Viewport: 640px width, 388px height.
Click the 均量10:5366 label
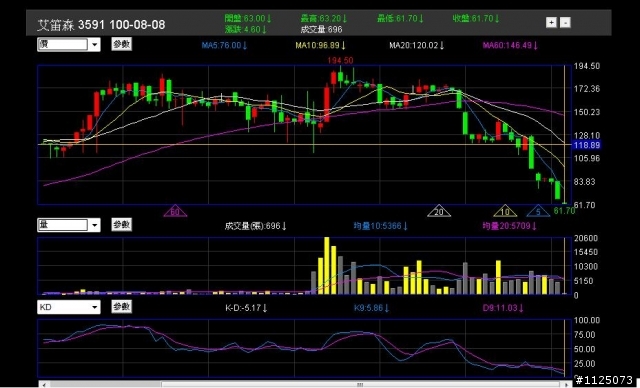pyautogui.click(x=381, y=226)
